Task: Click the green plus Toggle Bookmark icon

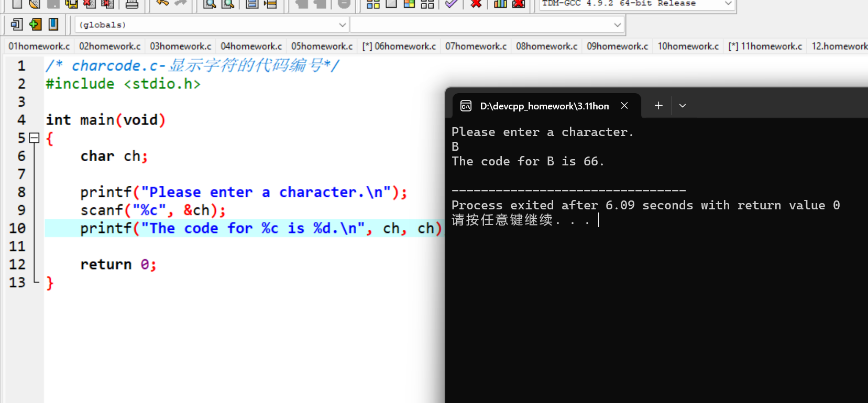Action: [x=35, y=24]
